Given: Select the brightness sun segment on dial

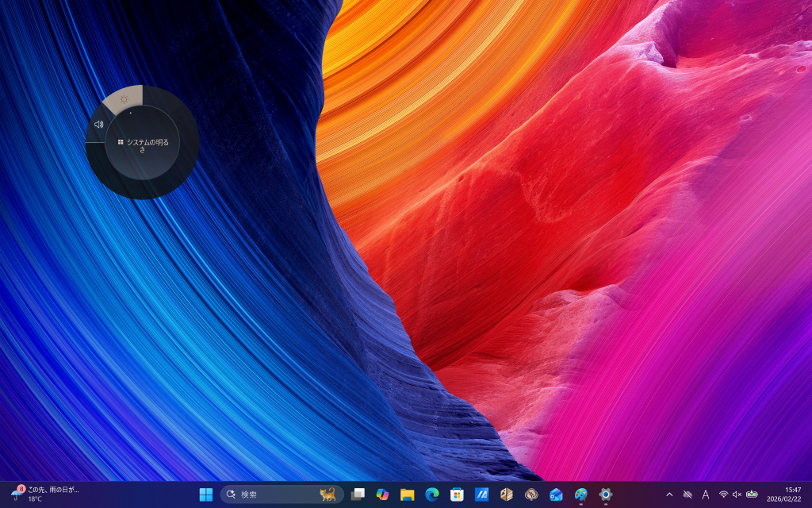Looking at the screenshot, I should click(123, 99).
